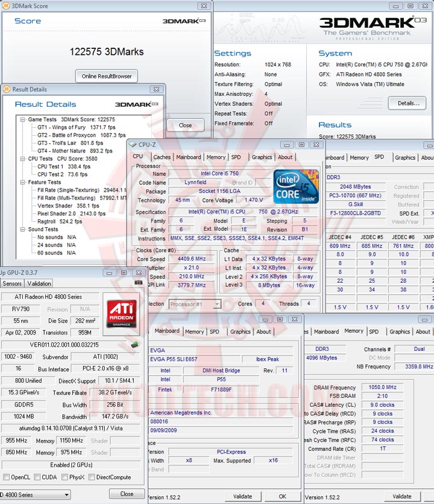The image size is (434, 504).
Task: Collapse the CPU Tests tree node
Action: click(x=22, y=159)
